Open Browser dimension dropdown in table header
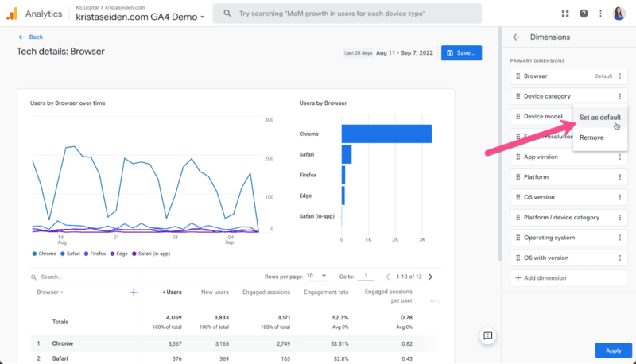Screen dimensions: 636x364 [x=51, y=292]
